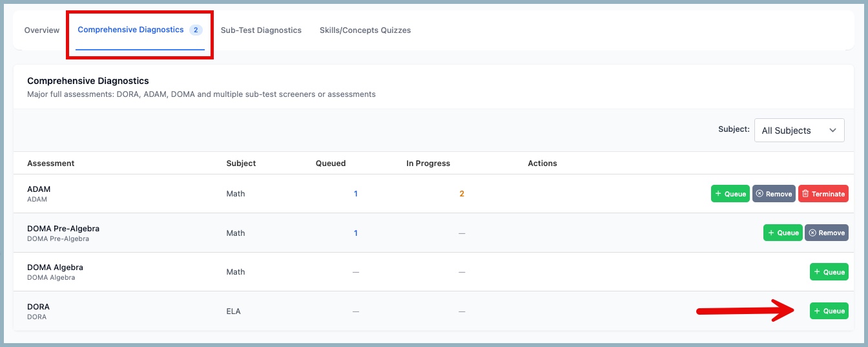
Task: Click the plus icon in DORA's Queue button
Action: tap(817, 311)
